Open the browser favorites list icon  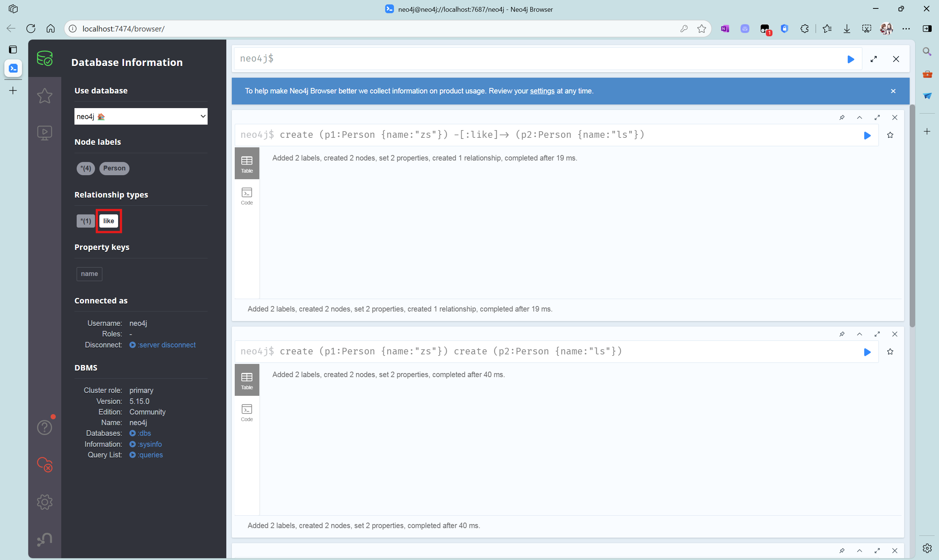pyautogui.click(x=827, y=29)
